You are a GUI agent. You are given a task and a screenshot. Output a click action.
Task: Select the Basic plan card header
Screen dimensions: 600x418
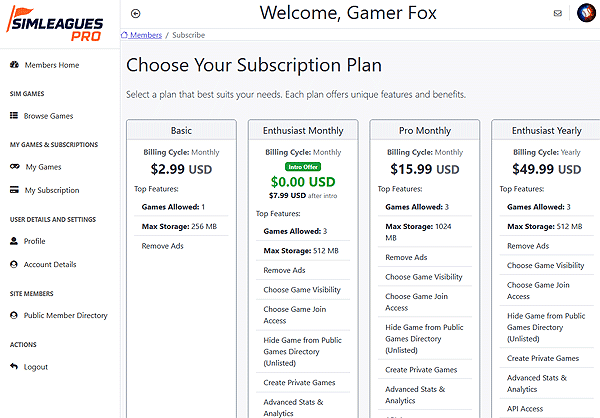181,130
